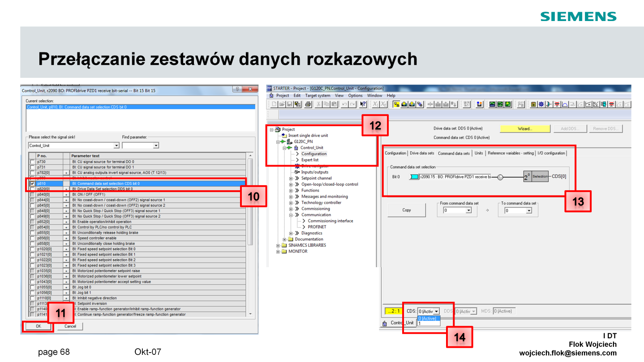Open the From command data set dropdown
The image size is (644, 362).
pyautogui.click(x=468, y=210)
